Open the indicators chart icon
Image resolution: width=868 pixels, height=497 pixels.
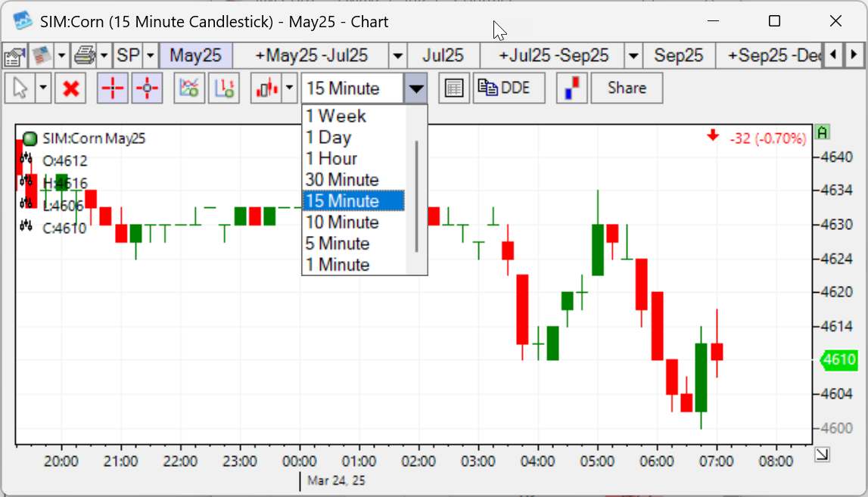click(188, 88)
